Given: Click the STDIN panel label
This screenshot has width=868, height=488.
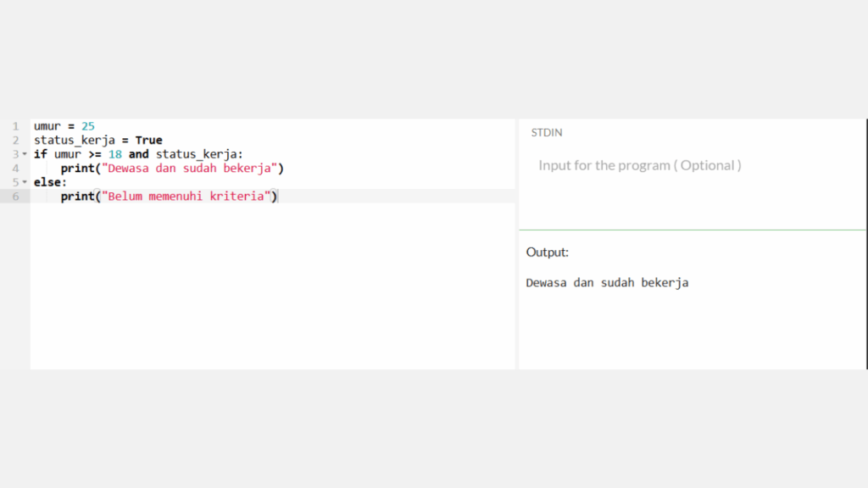Looking at the screenshot, I should pyautogui.click(x=546, y=132).
